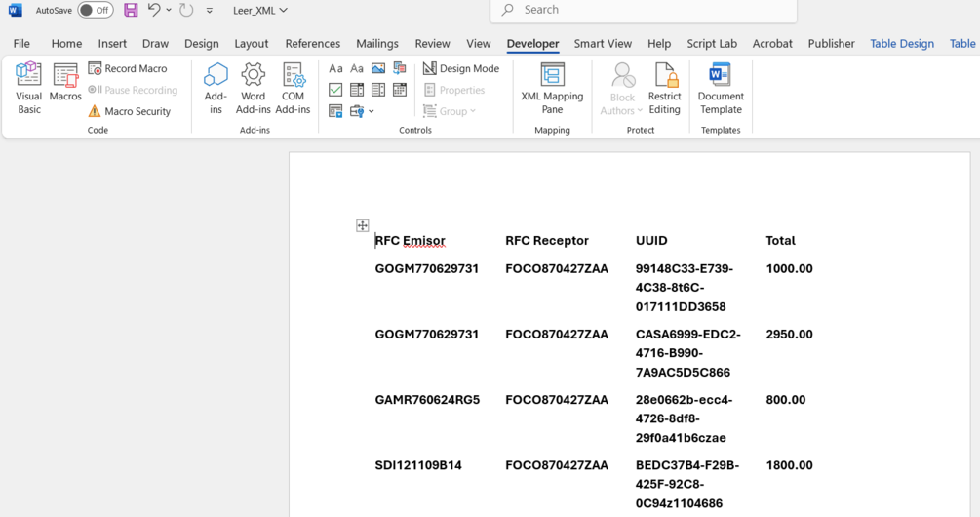Switch to the Insert tab
Image resolution: width=980 pixels, height=517 pixels.
click(112, 44)
